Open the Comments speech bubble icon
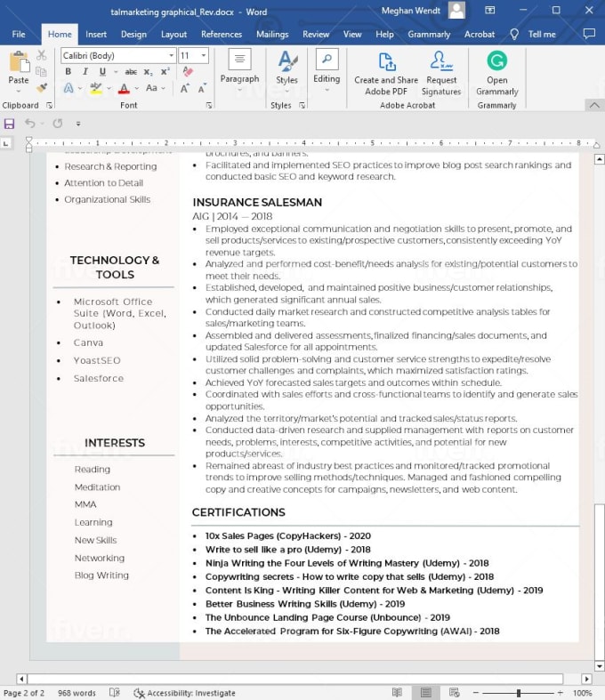 click(589, 34)
